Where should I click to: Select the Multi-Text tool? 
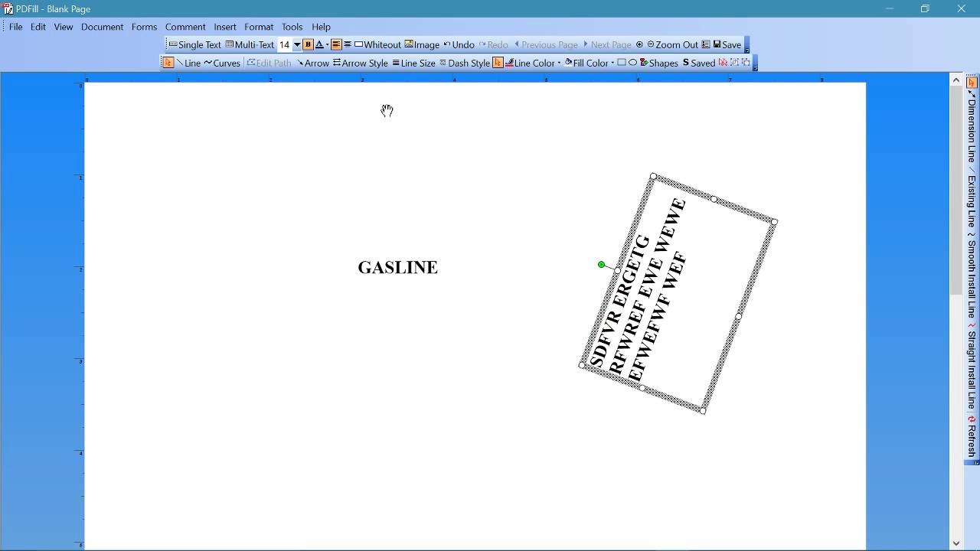tap(250, 44)
